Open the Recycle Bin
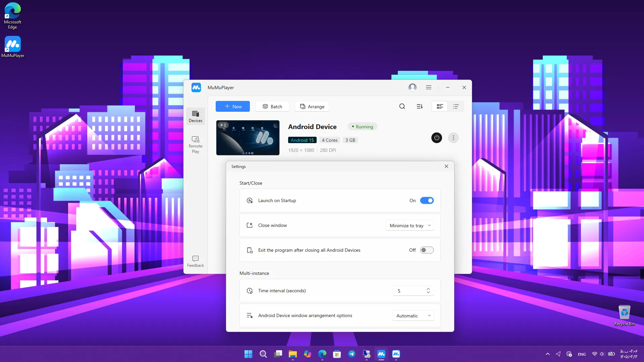Image resolution: width=644 pixels, height=362 pixels. tap(624, 315)
